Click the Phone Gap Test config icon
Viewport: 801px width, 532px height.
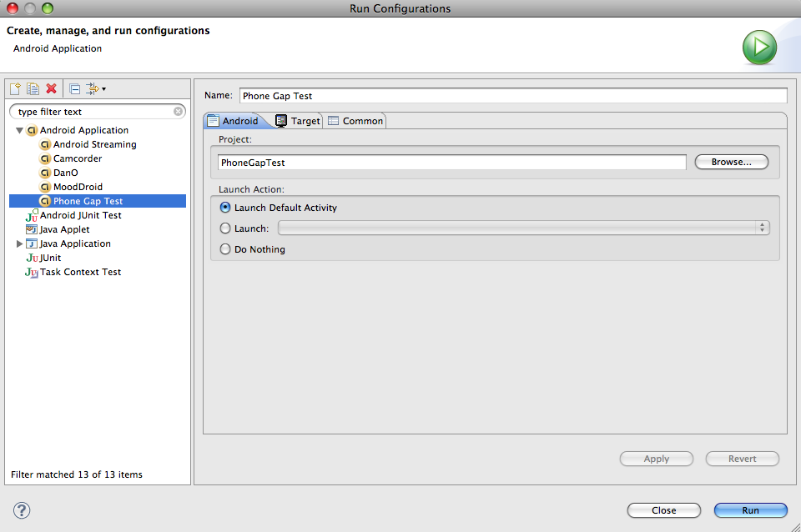point(45,201)
